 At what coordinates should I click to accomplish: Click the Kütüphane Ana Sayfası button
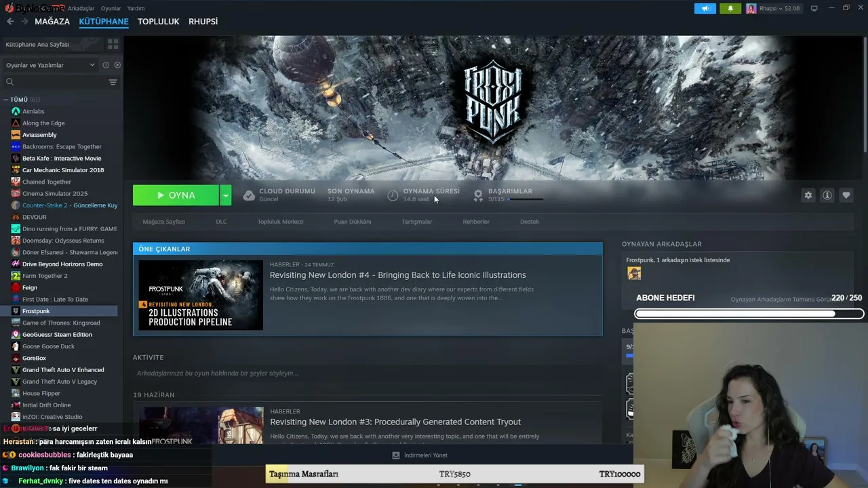[x=52, y=44]
